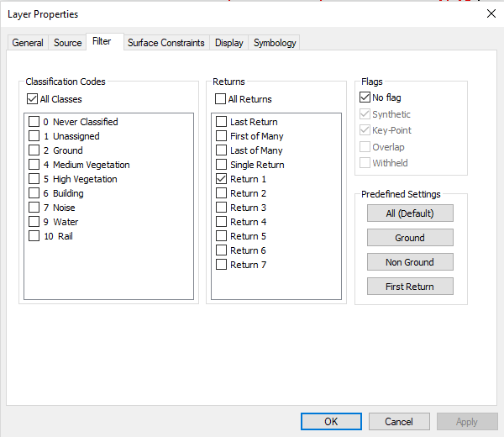Image resolution: width=504 pixels, height=437 pixels.
Task: Toggle the Synthetic flag checkbox
Action: pos(365,113)
